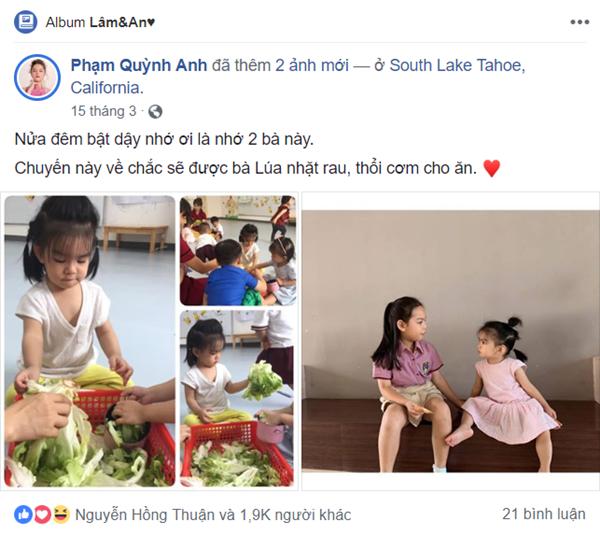Click the red heart Love reaction icon
The image size is (600, 535).
[x=42, y=515]
